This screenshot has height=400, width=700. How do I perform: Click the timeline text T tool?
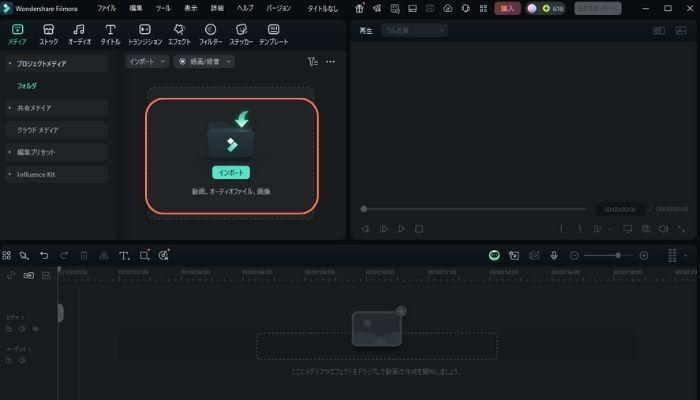tap(124, 255)
